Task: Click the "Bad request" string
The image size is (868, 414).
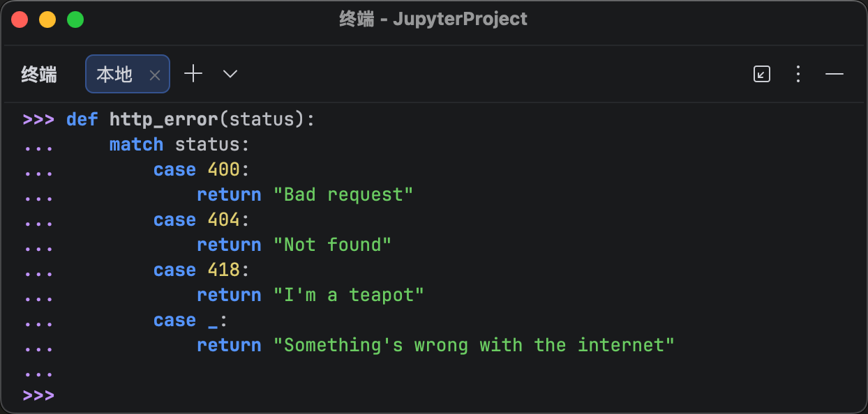Action: 343,194
